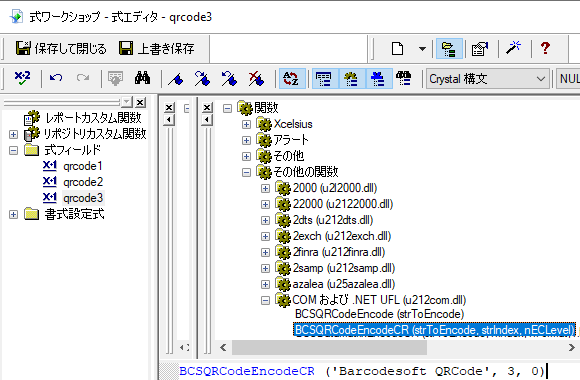Click the Xcelsius folder gear icon
Screen dimensions: 580x380
click(x=264, y=124)
